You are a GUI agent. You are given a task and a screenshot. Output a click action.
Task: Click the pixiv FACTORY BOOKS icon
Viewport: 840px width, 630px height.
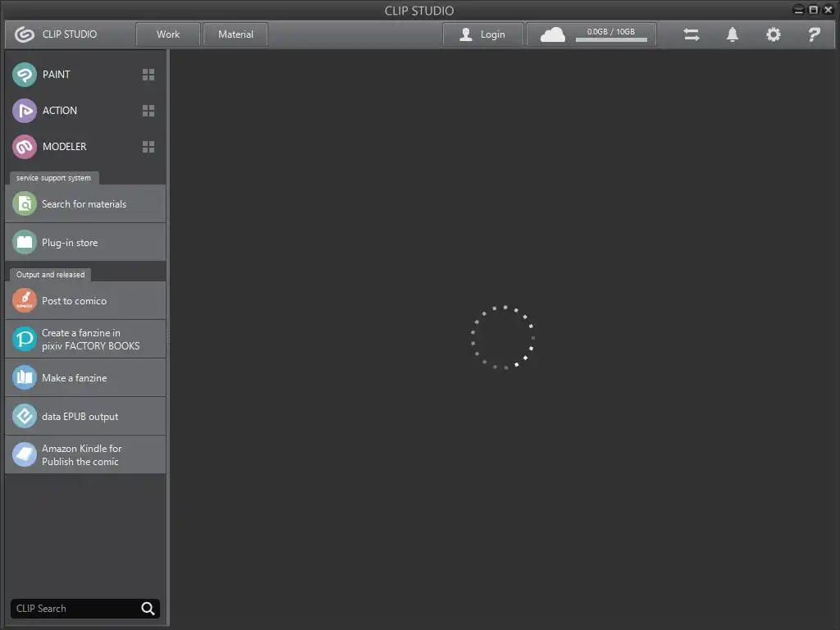point(25,339)
